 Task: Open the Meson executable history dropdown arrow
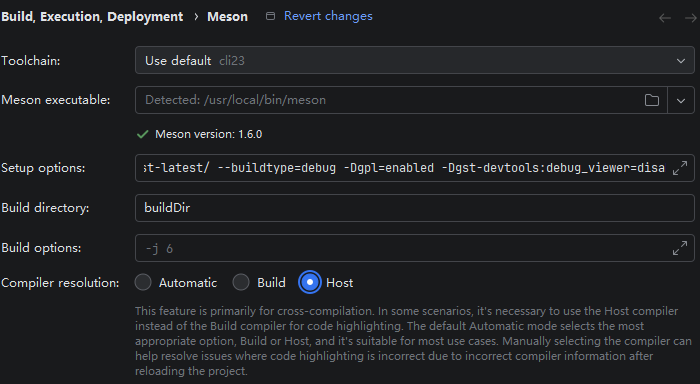click(x=681, y=100)
